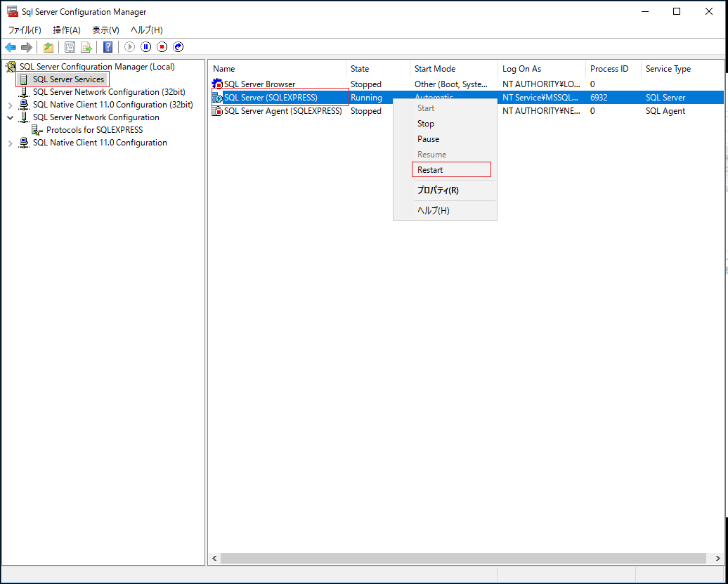
Task: Sort by the State column header
Action: (378, 69)
